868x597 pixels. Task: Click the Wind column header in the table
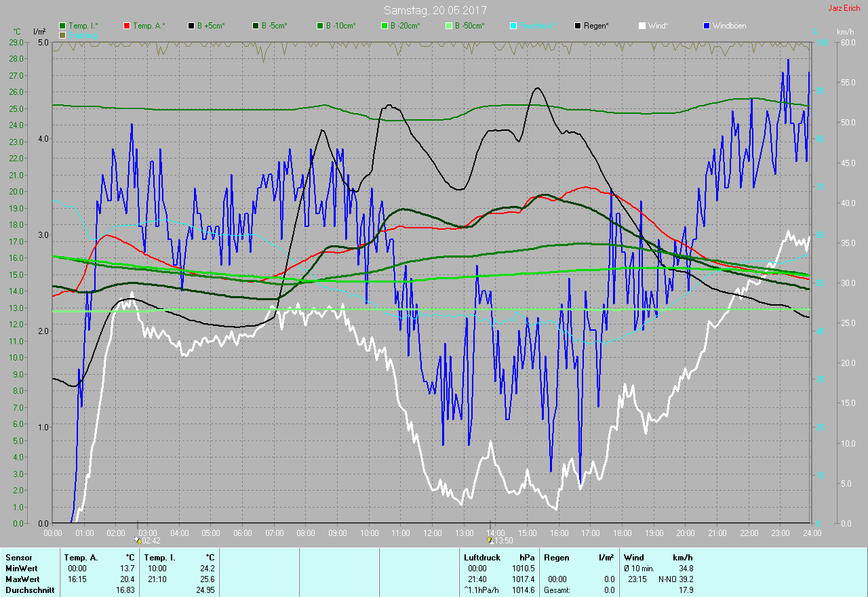tap(633, 558)
